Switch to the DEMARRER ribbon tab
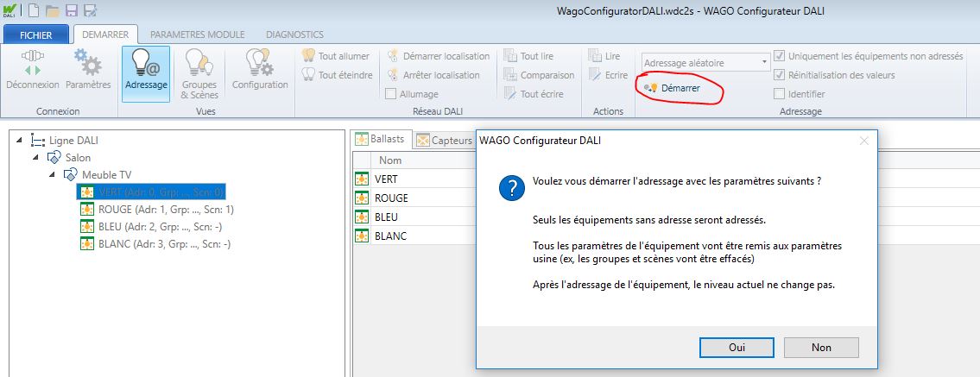 click(x=105, y=35)
